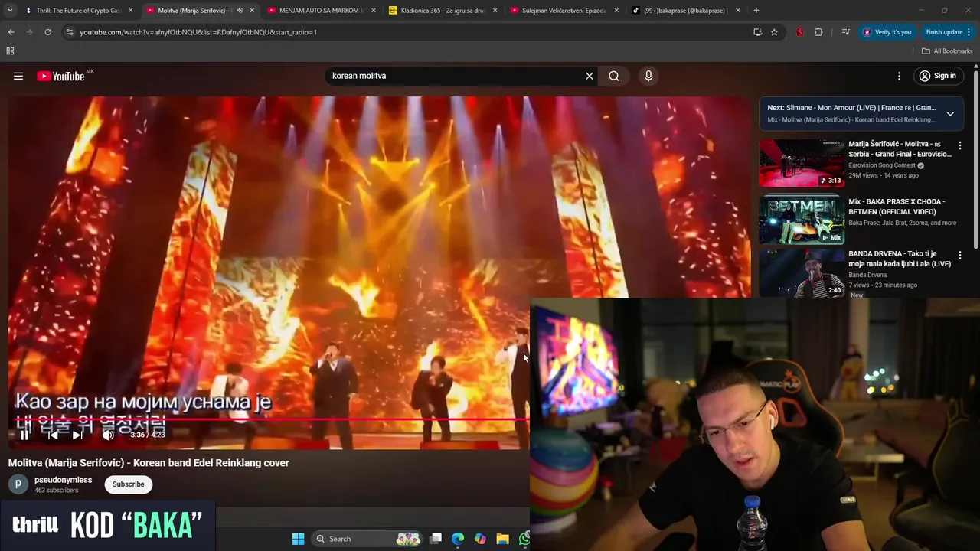Start voice search with microphone

648,76
